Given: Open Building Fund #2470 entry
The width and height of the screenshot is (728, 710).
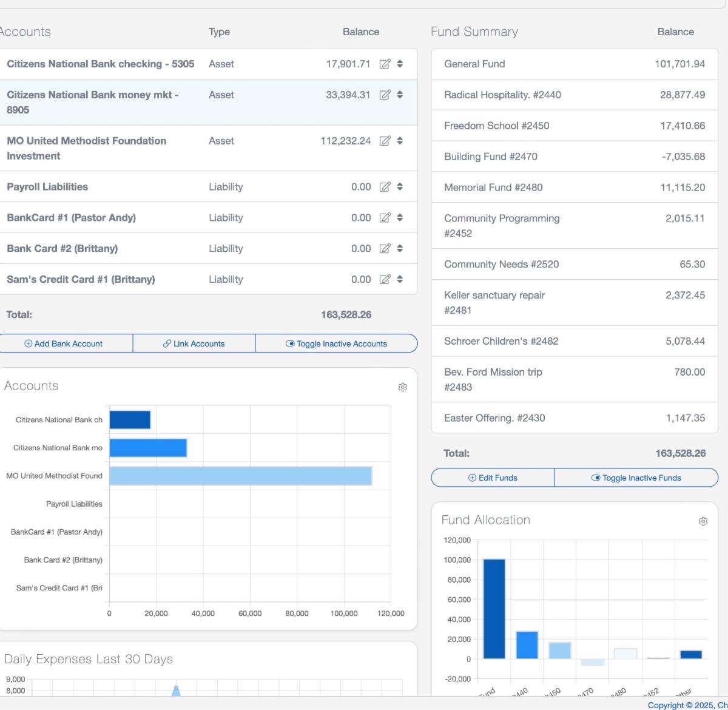Looking at the screenshot, I should point(574,157).
